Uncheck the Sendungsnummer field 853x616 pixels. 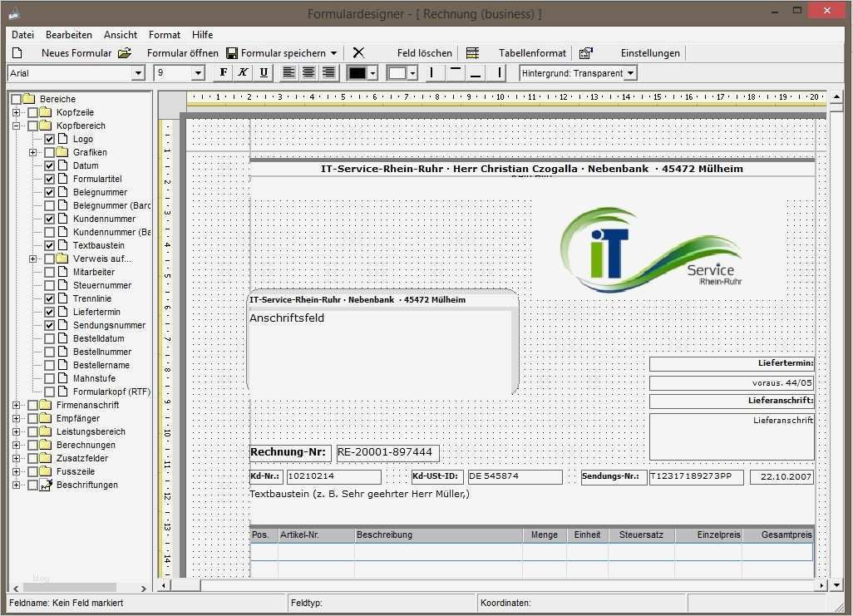pyautogui.click(x=51, y=325)
